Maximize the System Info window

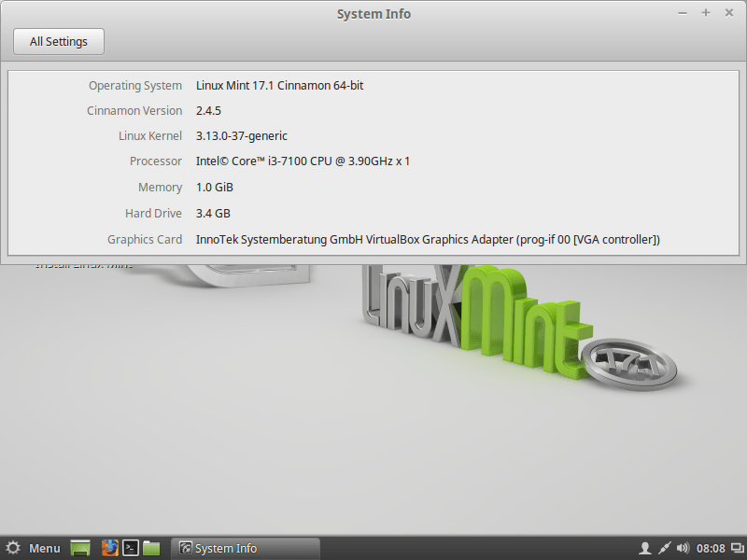point(706,13)
